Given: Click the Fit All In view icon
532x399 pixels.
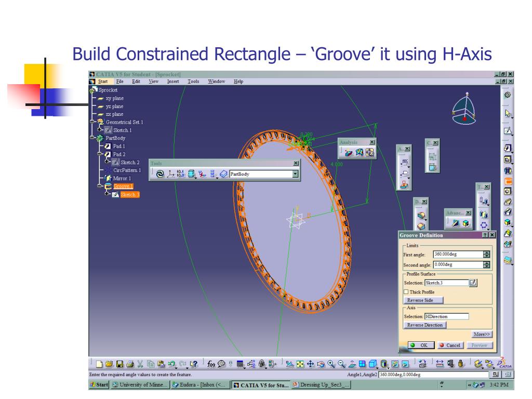Looking at the screenshot, I should 300,365.
